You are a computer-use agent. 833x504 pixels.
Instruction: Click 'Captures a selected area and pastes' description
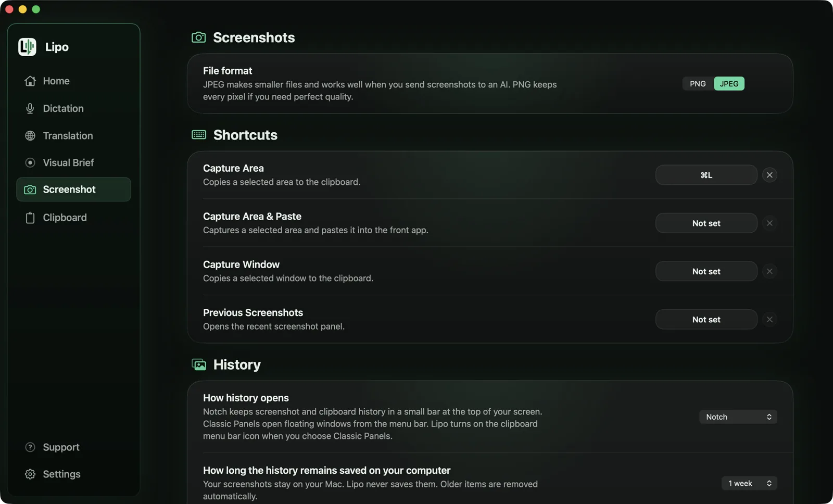(x=315, y=230)
